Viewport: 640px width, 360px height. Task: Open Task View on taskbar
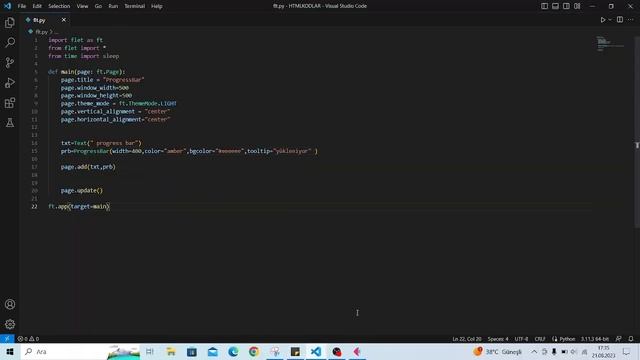150,351
